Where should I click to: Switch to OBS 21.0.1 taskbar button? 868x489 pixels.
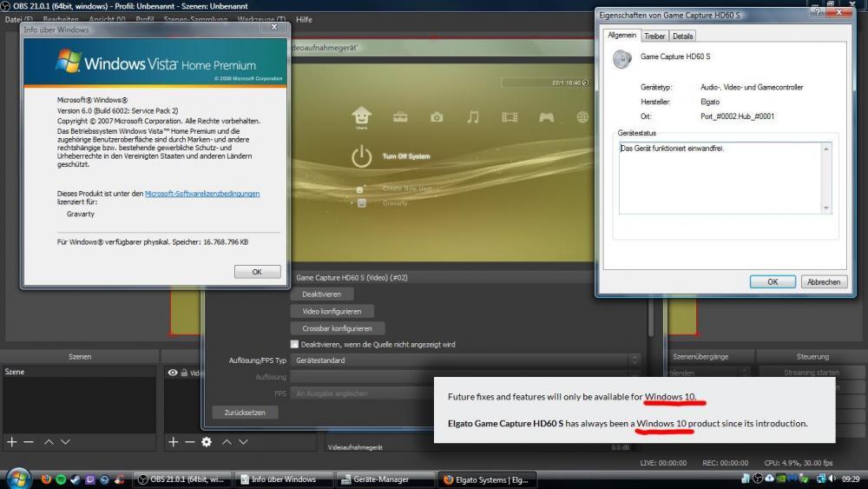tap(181, 479)
